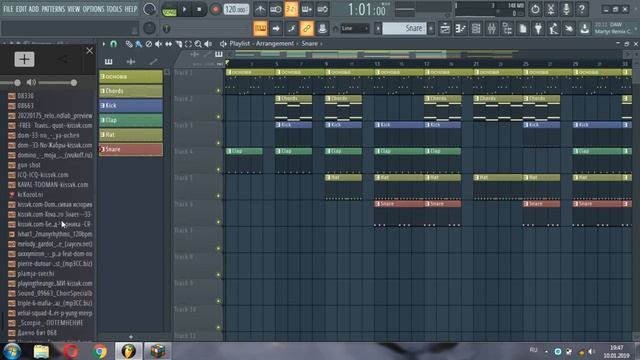Open the VIEW menu
This screenshot has width=640, height=360.
pos(73,9)
